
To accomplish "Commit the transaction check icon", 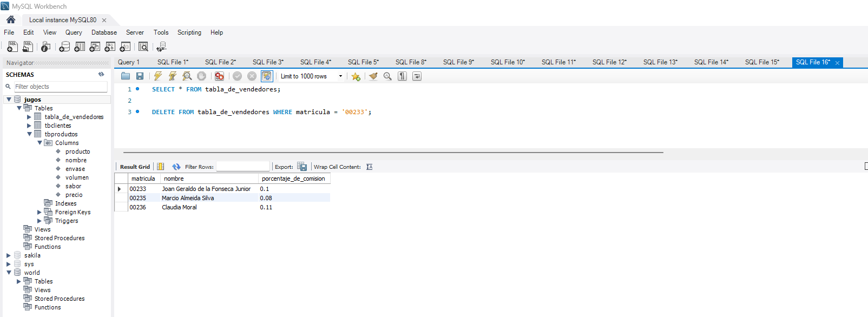I will [237, 76].
